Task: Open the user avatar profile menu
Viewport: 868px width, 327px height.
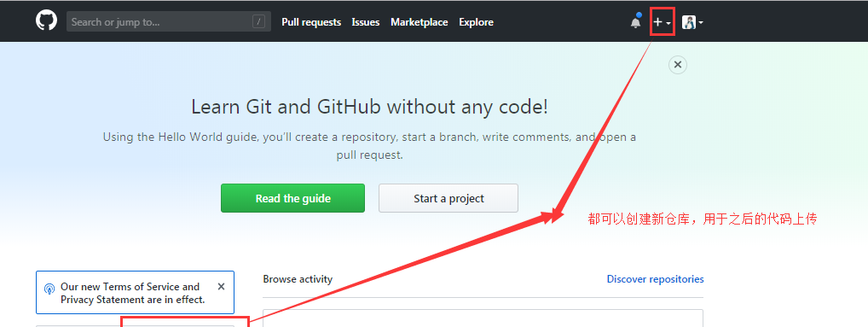Action: pos(692,22)
